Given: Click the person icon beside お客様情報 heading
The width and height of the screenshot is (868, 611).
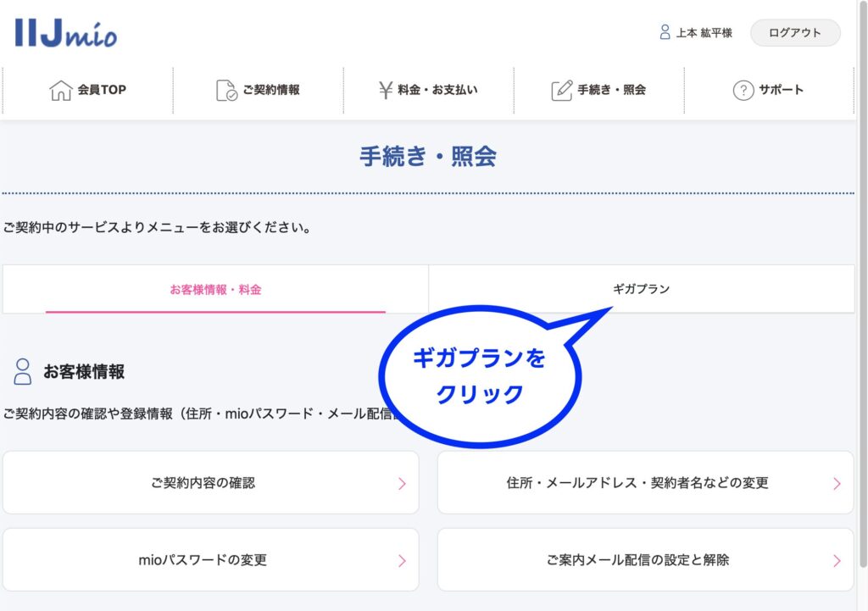Looking at the screenshot, I should pyautogui.click(x=22, y=371).
